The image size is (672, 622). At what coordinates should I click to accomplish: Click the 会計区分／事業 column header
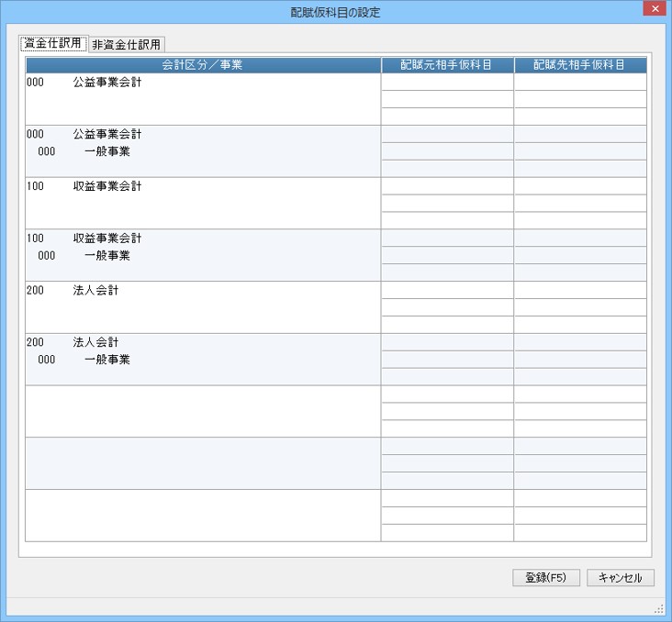(x=203, y=65)
